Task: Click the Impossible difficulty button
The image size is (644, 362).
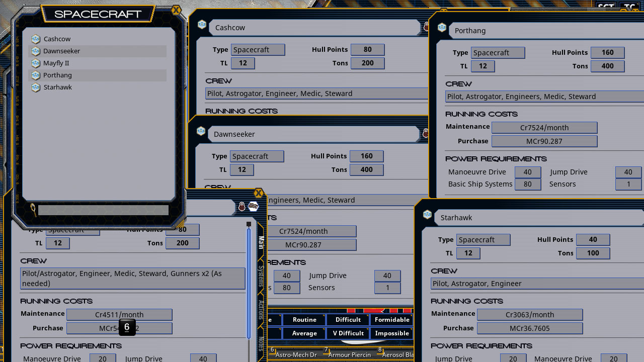Action: click(x=391, y=333)
